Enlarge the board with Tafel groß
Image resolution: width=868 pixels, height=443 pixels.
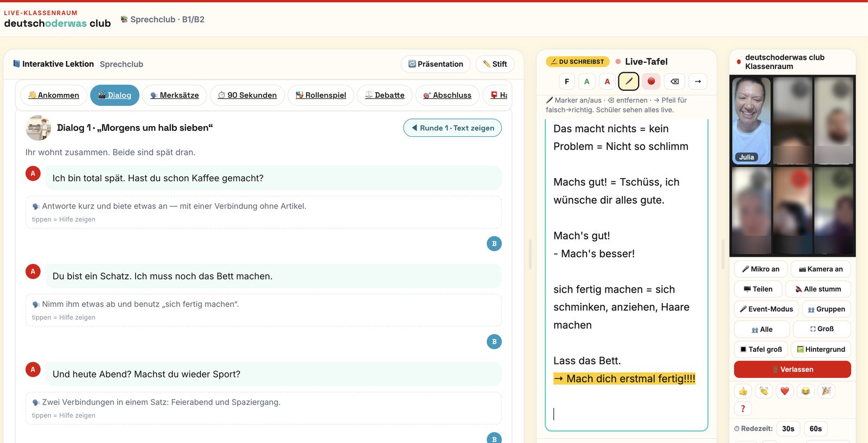coord(761,350)
